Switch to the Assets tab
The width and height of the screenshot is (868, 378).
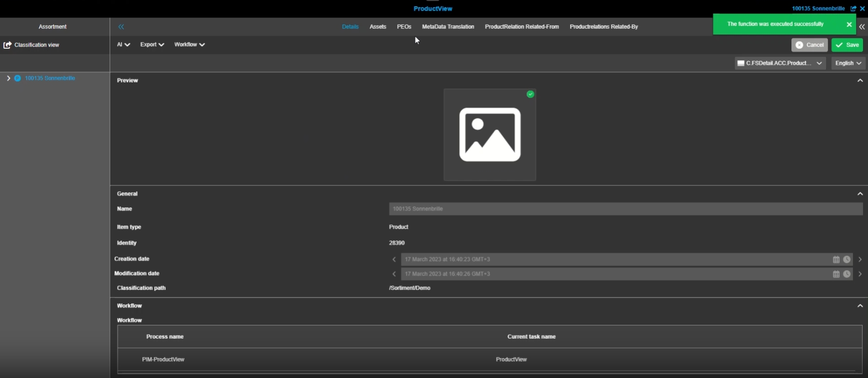coord(378,27)
